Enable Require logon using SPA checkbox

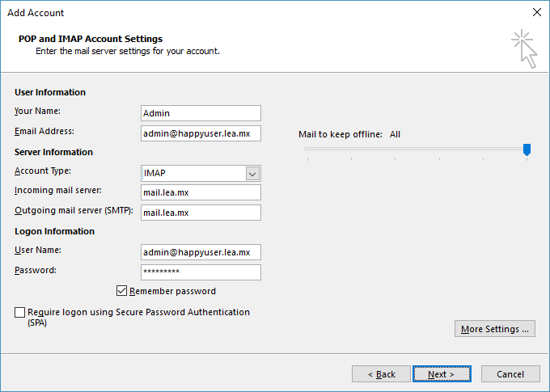[19, 312]
